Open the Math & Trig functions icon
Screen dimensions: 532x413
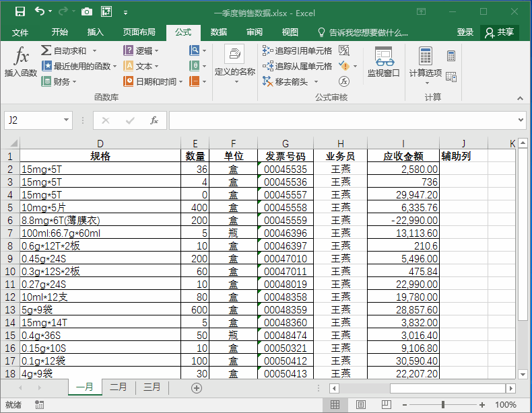point(195,66)
